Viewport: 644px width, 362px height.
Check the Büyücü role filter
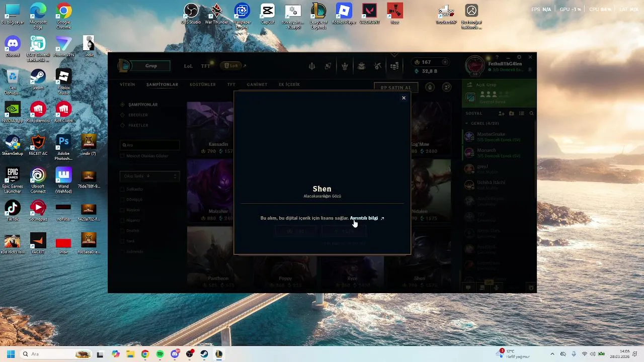(122, 210)
